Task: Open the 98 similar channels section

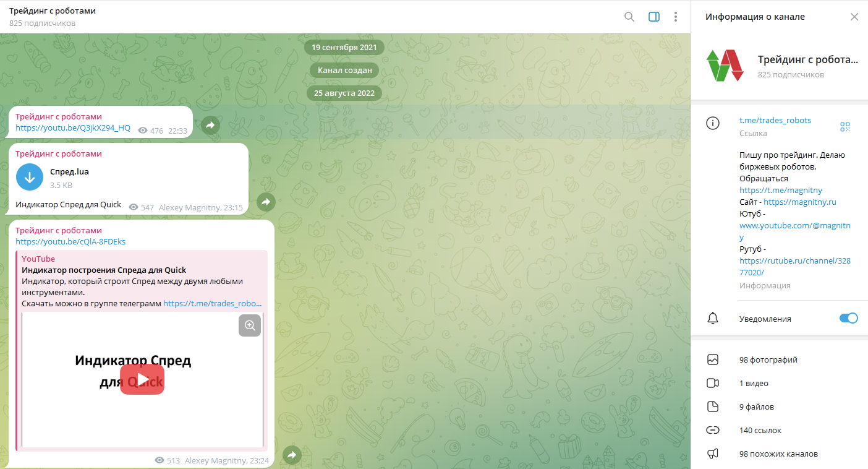Action: point(779,454)
